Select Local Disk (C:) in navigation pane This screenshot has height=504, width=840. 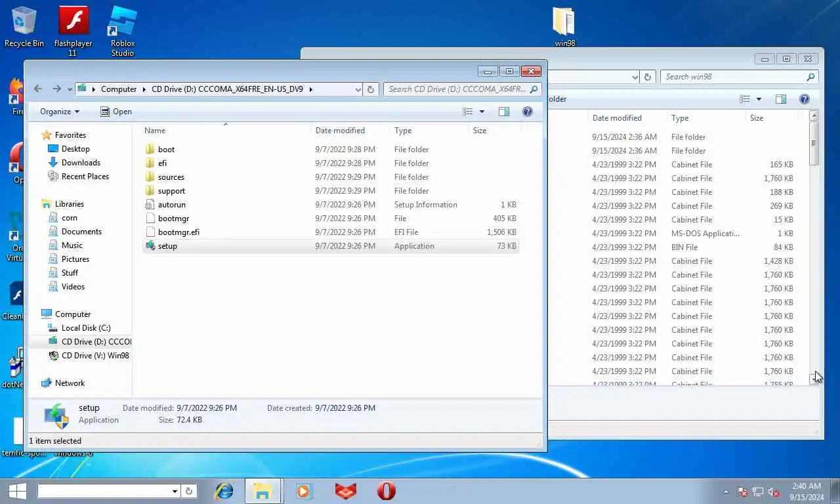(86, 328)
